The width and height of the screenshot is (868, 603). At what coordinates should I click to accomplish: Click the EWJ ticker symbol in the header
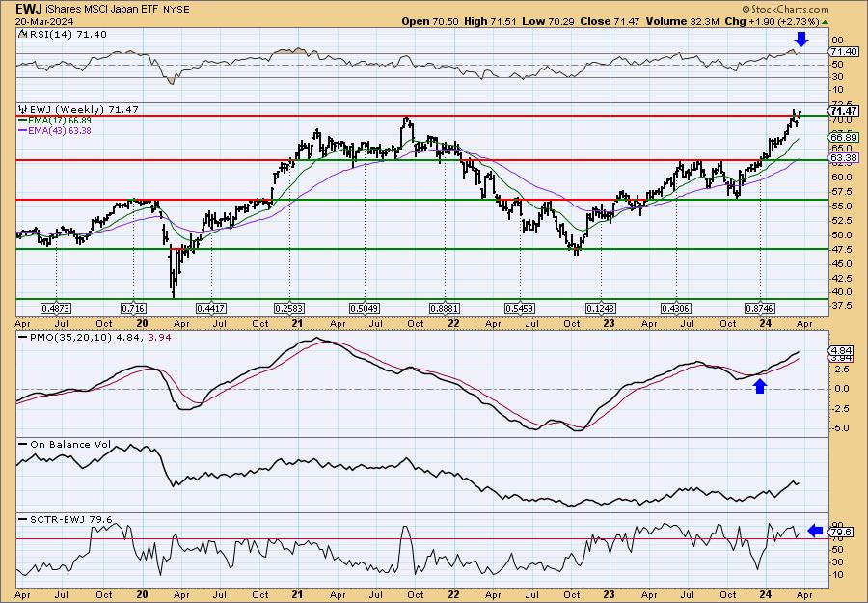[28, 10]
